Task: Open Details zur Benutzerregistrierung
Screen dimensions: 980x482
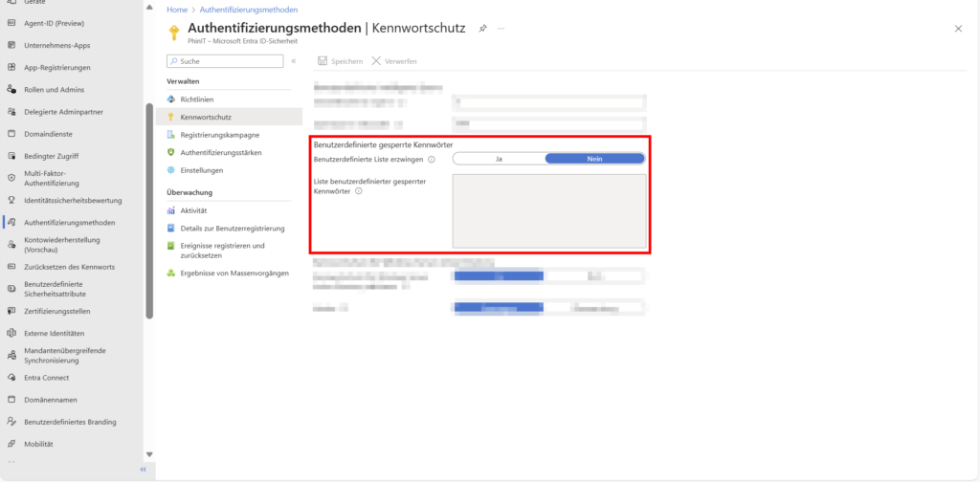Action: [232, 228]
